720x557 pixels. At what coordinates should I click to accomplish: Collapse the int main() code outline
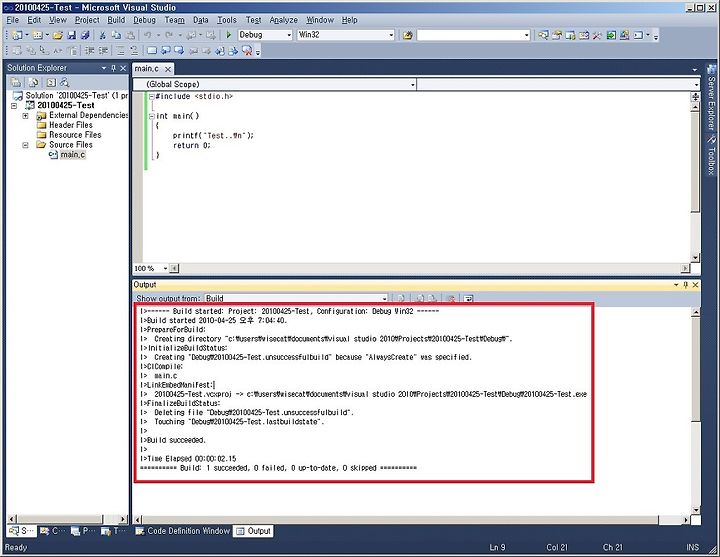pyautogui.click(x=152, y=116)
